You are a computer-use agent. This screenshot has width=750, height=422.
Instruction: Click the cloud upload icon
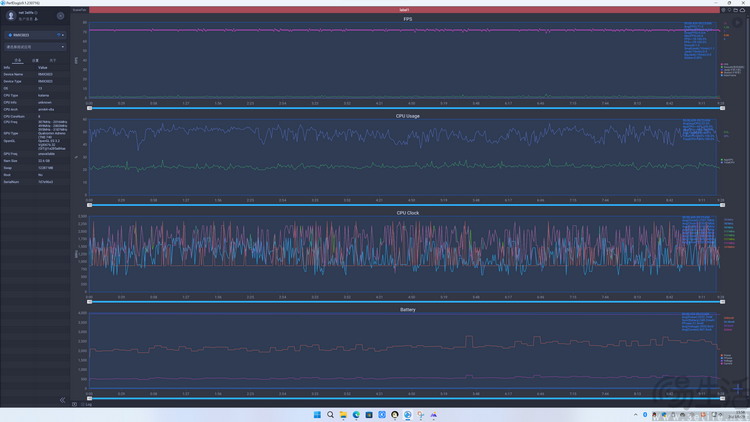click(x=742, y=10)
